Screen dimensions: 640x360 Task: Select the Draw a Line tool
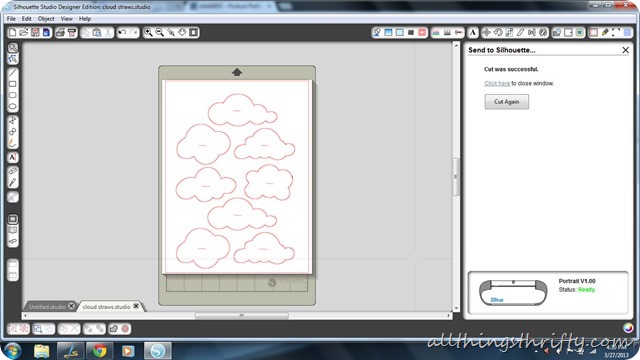tap(13, 73)
